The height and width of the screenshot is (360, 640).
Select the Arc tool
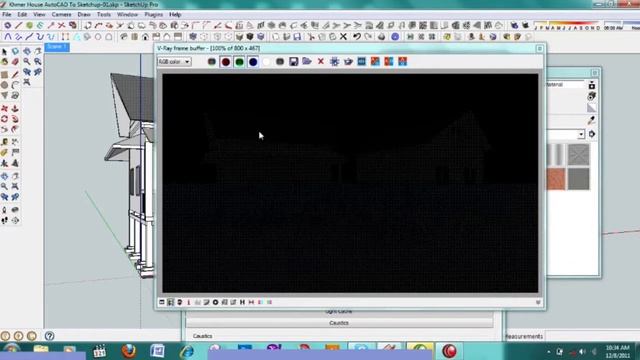15,85
